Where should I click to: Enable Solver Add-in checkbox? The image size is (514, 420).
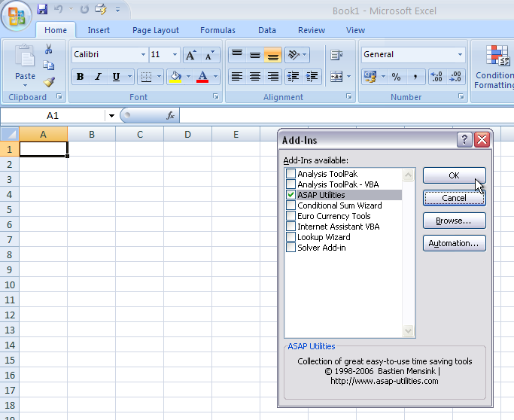290,247
